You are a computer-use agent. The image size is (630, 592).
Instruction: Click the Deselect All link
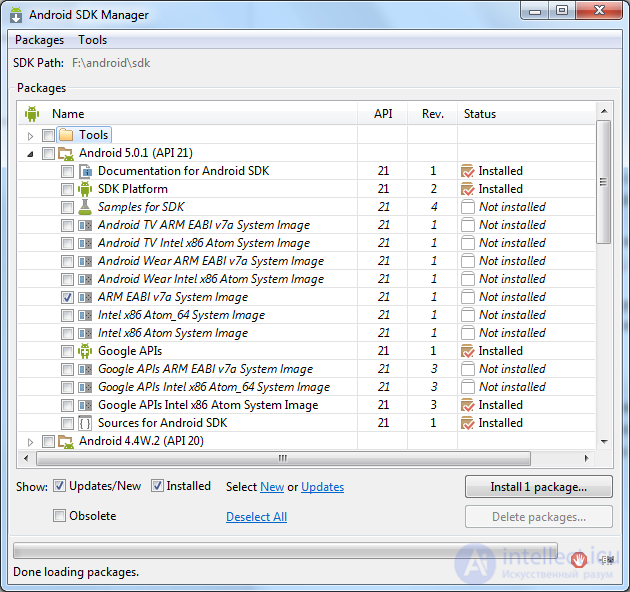256,516
